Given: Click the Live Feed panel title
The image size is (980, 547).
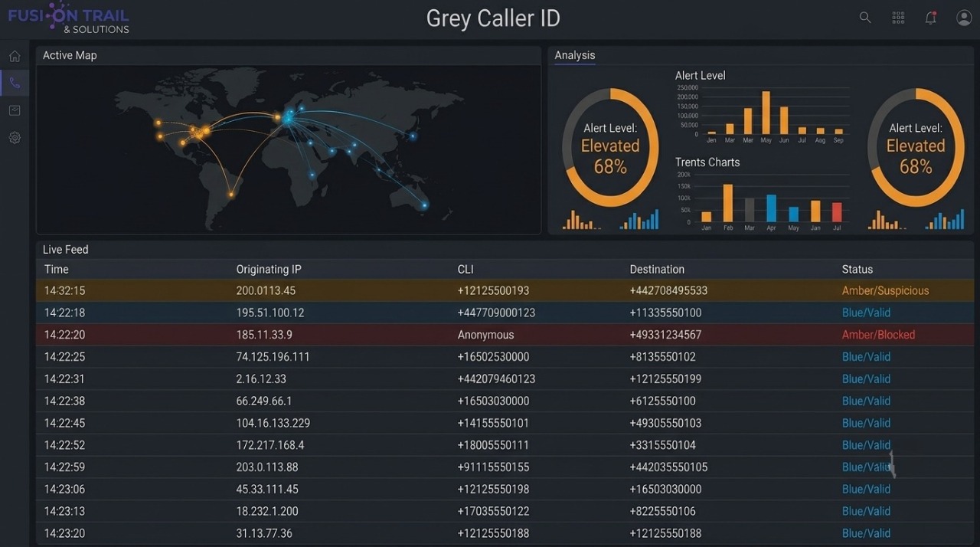Looking at the screenshot, I should (66, 250).
